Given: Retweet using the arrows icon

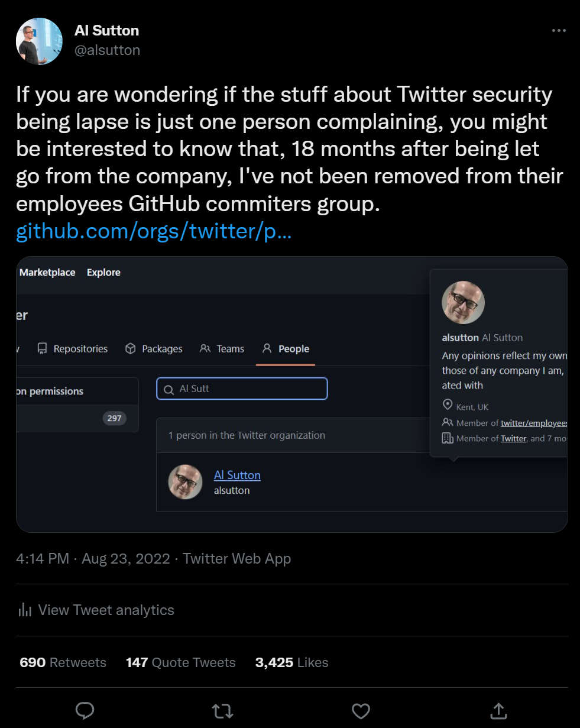Looking at the screenshot, I should tap(223, 710).
